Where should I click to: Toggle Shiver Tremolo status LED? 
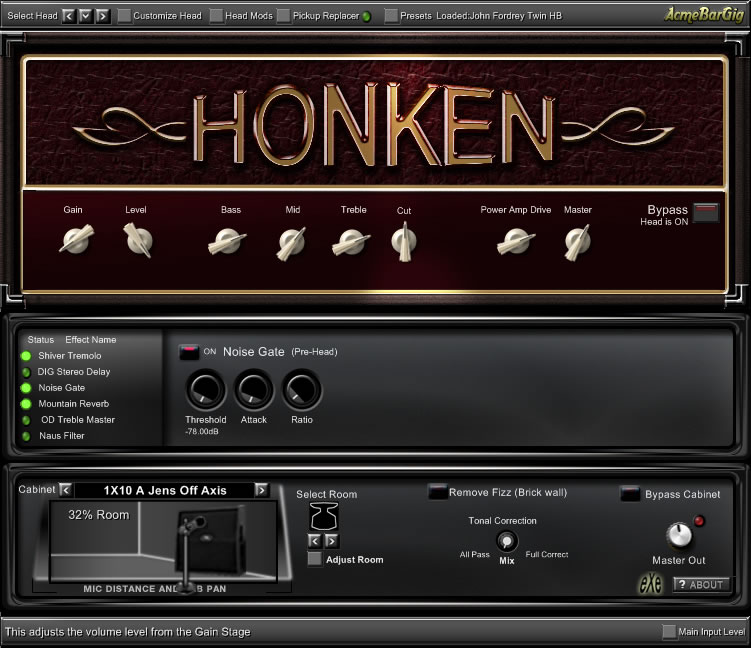point(26,356)
